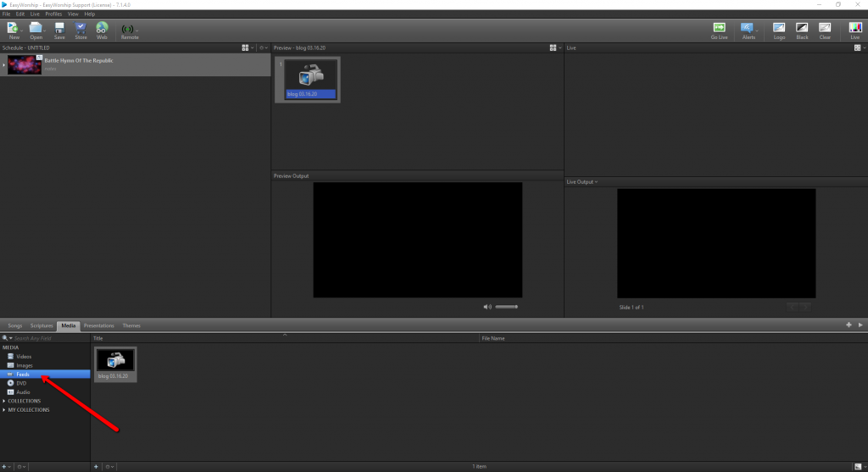Click the MEDIA heading in the tree
The image size is (868, 472).
click(x=10, y=347)
